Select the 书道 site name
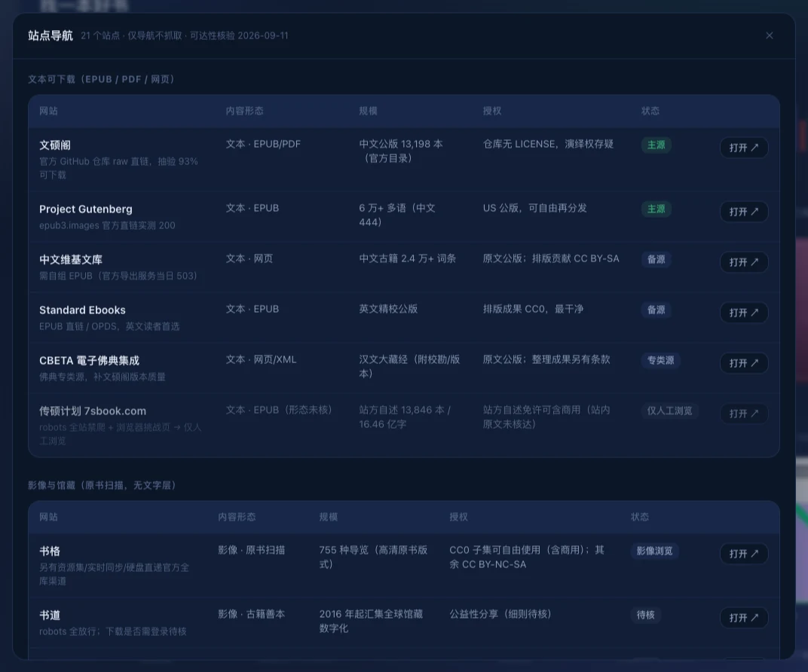Screen dimensions: 808x672 50,615
